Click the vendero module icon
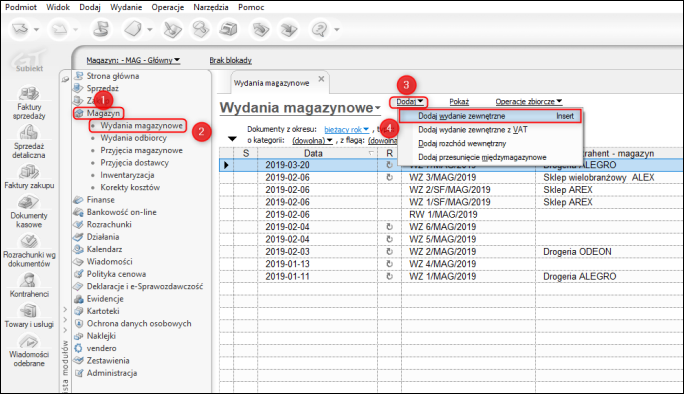Screen dimensions: 684x394 pos(79,348)
